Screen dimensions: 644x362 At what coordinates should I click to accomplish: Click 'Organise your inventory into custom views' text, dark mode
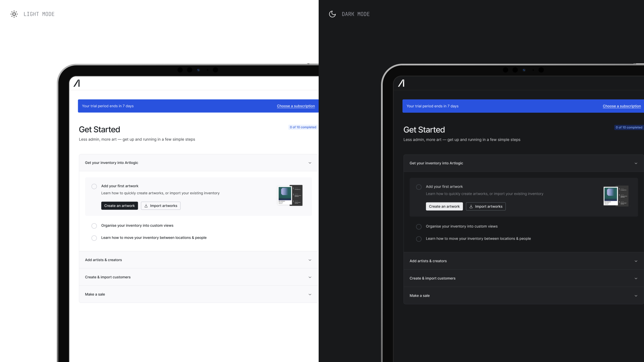click(462, 227)
